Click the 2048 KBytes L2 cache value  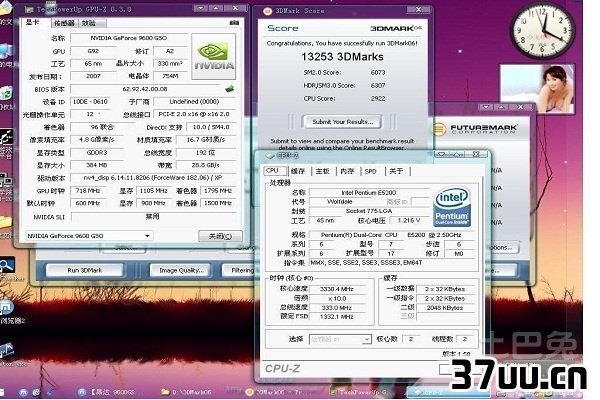pyautogui.click(x=445, y=308)
